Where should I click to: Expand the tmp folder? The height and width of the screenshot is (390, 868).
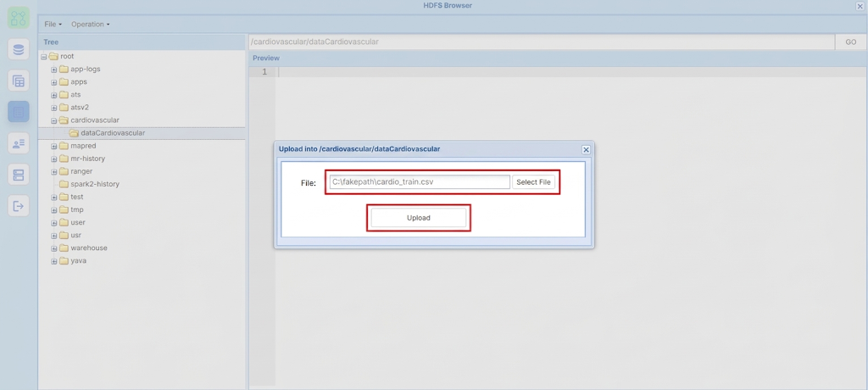click(53, 210)
